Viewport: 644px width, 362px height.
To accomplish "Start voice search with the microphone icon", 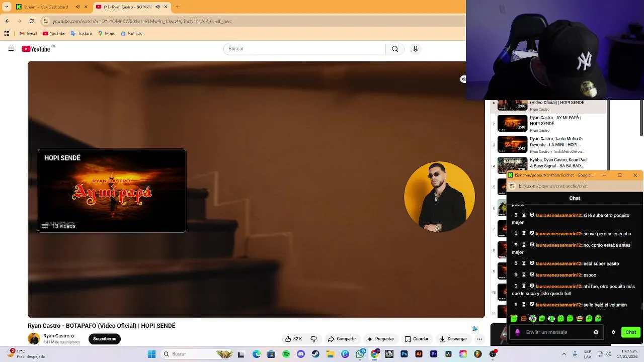I will tap(415, 49).
